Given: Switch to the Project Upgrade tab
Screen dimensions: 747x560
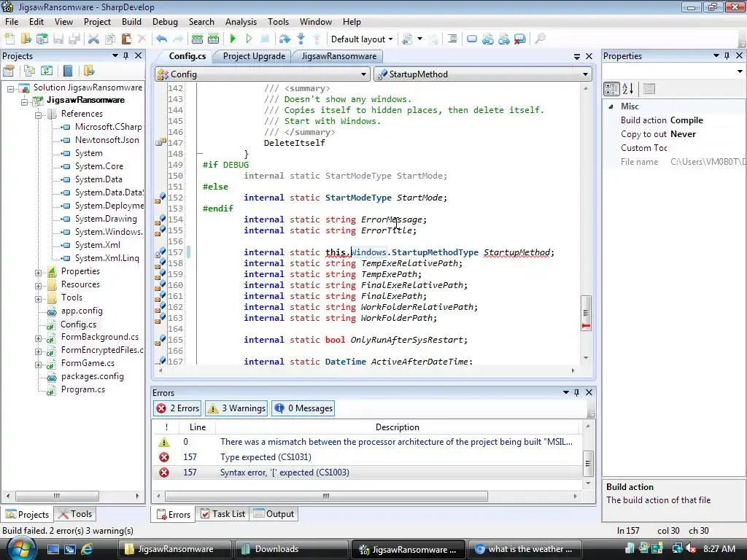Looking at the screenshot, I should click(254, 56).
